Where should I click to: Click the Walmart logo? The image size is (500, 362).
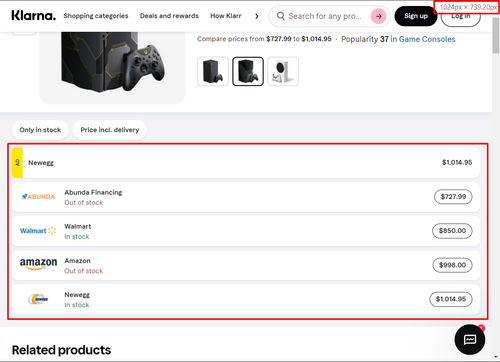click(38, 231)
